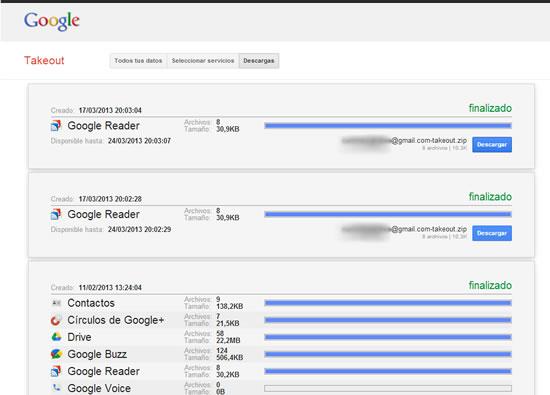Viewport: 550px width, 395px height.
Task: Click Google Reader icon in 11/02/2013 archive
Action: (56, 371)
